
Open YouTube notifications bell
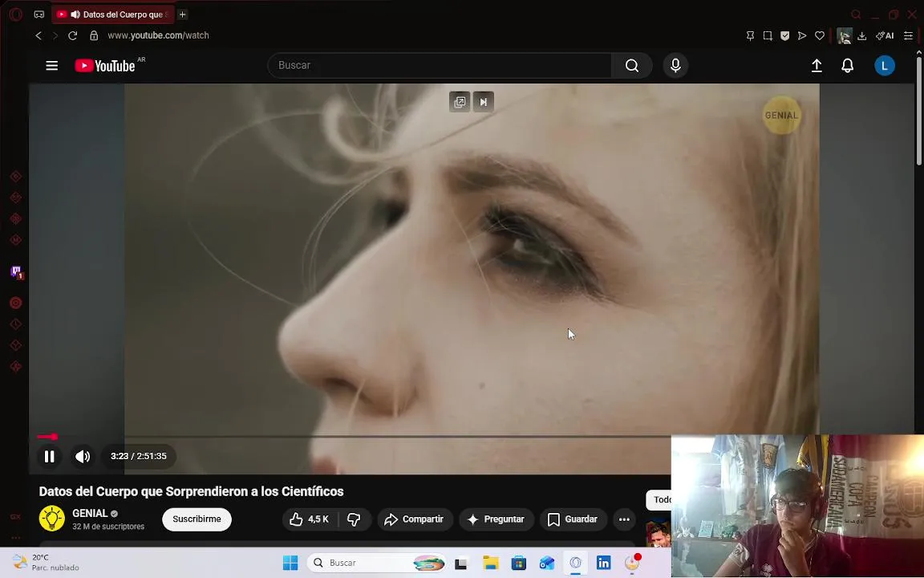click(847, 66)
